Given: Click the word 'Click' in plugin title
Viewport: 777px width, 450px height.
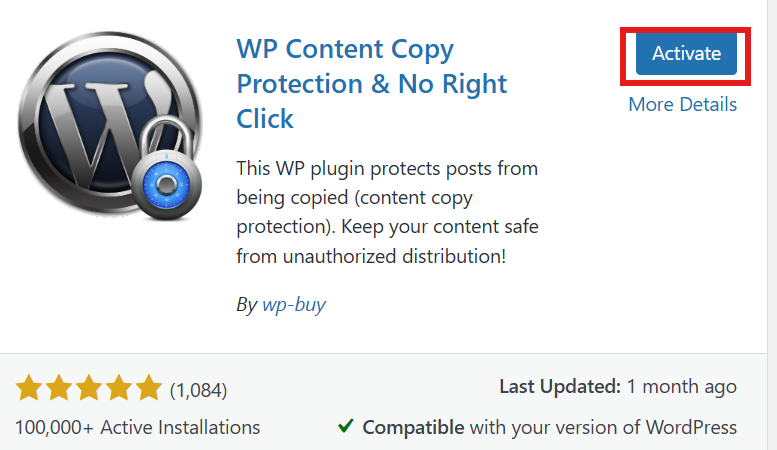Looking at the screenshot, I should (x=265, y=119).
